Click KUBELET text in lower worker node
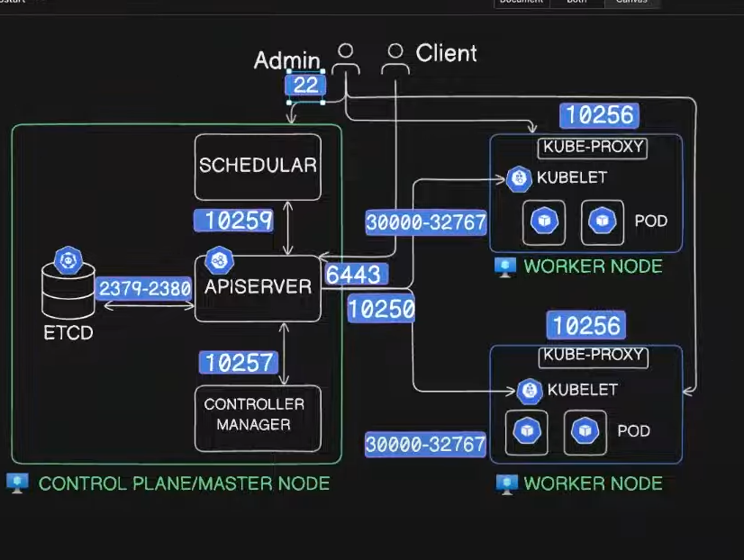Image resolution: width=744 pixels, height=560 pixels. [x=583, y=390]
